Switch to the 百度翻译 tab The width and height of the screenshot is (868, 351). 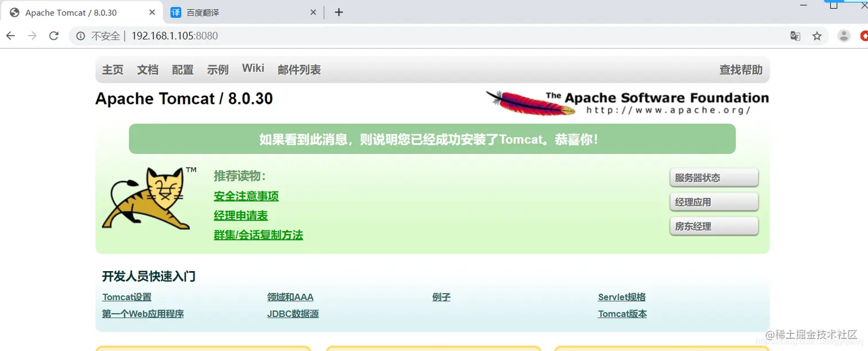pyautogui.click(x=244, y=12)
